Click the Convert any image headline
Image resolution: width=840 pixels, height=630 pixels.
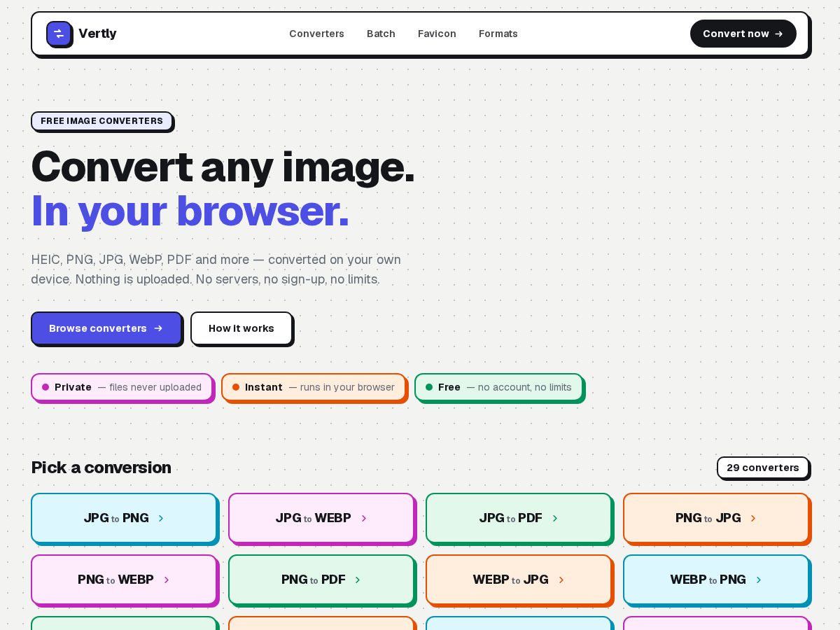click(x=223, y=168)
